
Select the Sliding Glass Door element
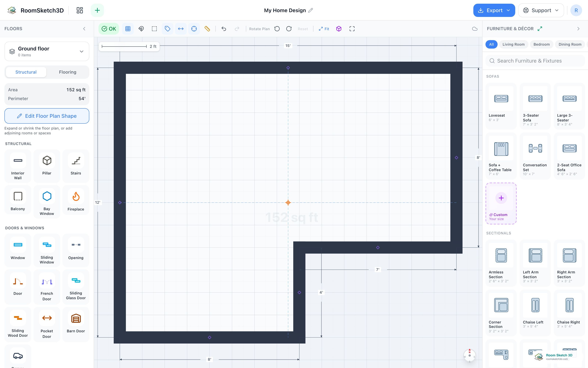point(76,287)
